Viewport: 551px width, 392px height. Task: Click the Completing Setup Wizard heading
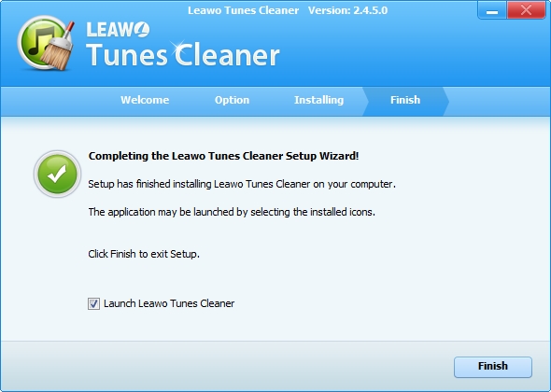pos(223,156)
